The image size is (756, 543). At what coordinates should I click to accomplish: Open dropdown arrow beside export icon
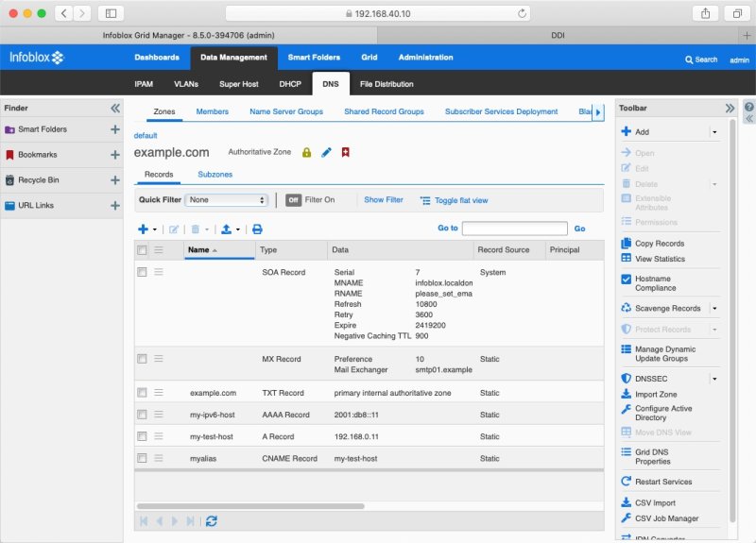[238, 229]
